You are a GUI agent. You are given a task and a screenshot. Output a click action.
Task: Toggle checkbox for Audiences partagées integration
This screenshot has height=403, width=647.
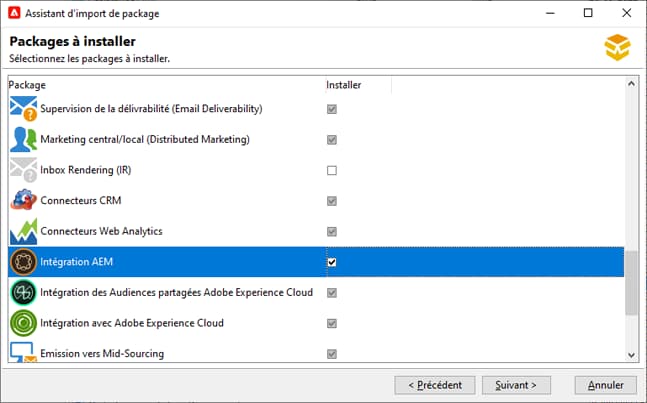[x=332, y=292]
